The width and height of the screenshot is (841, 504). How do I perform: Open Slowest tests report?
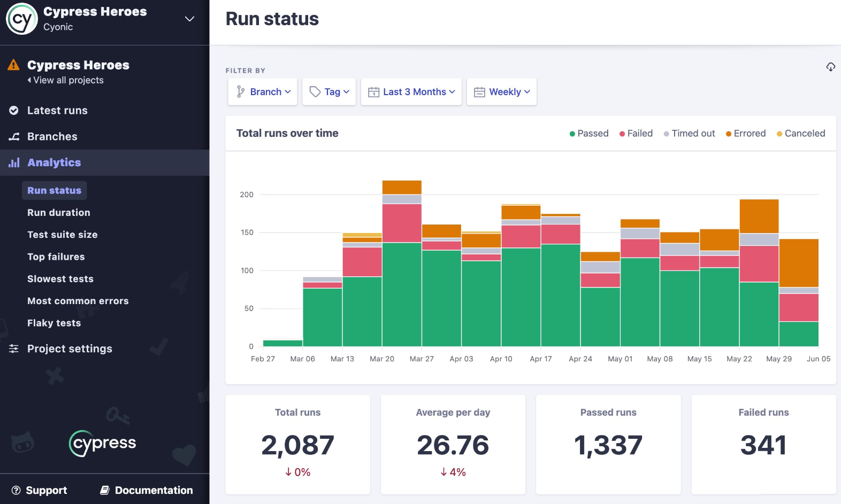click(60, 279)
